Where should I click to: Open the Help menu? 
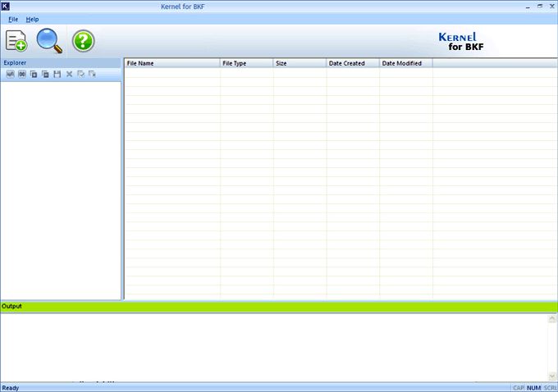pos(32,19)
